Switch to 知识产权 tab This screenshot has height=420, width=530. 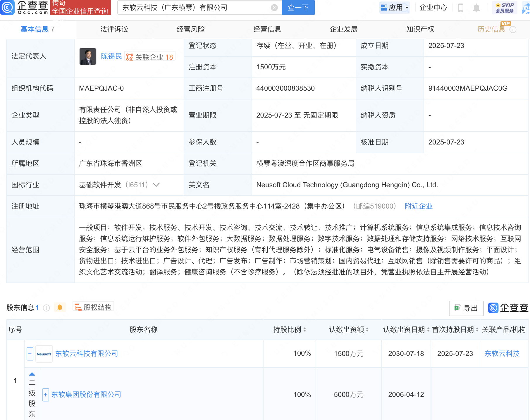(420, 29)
